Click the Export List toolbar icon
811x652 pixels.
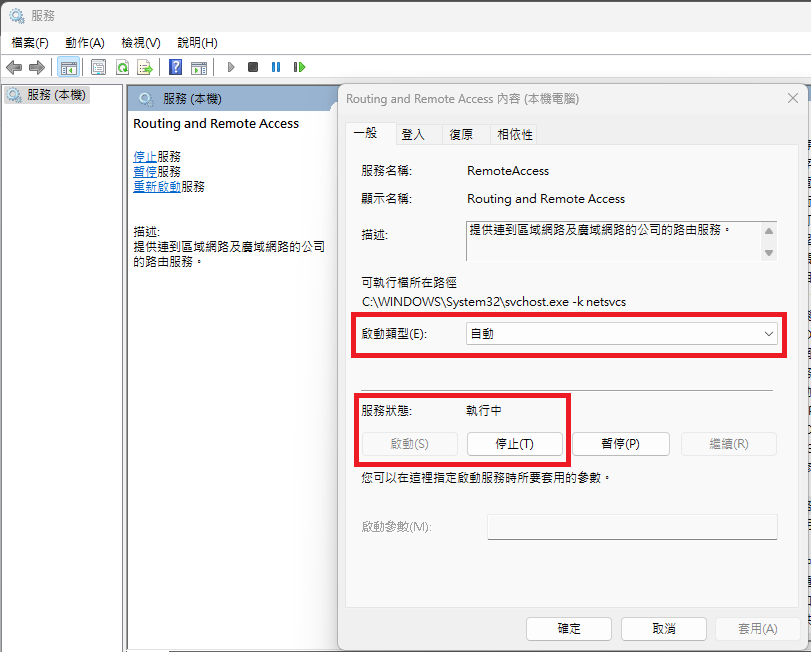[x=145, y=67]
